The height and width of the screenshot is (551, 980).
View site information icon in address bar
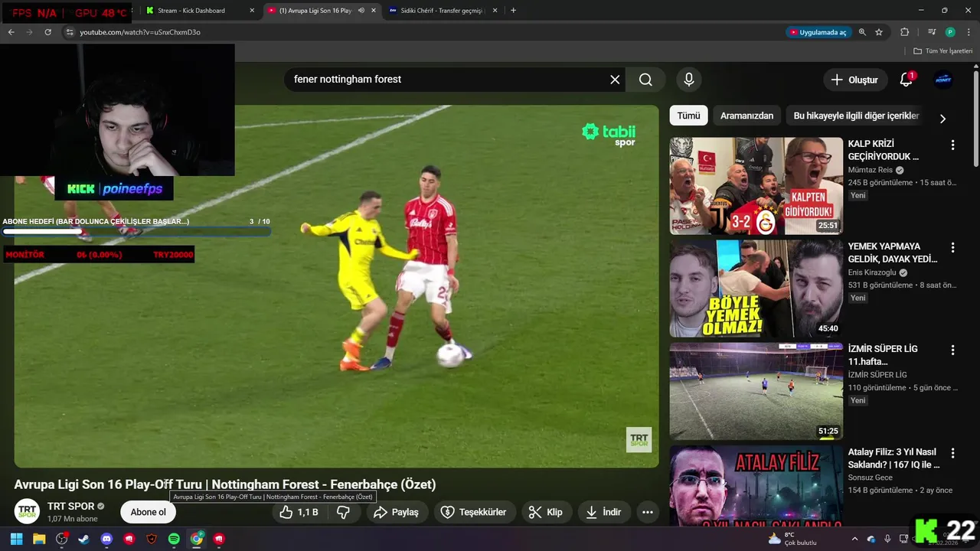(69, 32)
